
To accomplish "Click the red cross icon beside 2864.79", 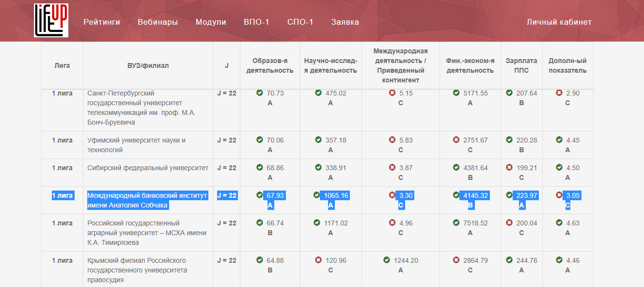I will [456, 260].
